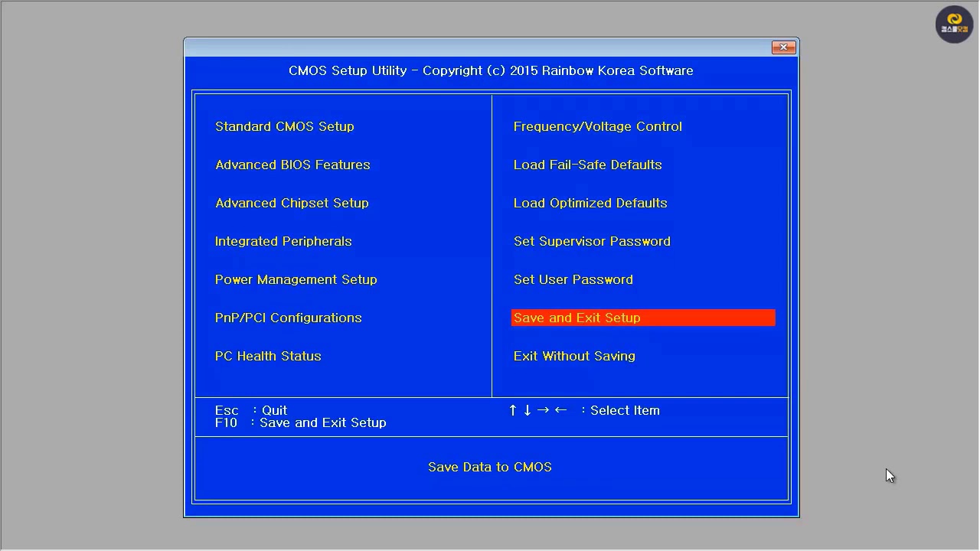Close the CMOS Setup Utility window
Screen dimensions: 980x551
point(783,47)
